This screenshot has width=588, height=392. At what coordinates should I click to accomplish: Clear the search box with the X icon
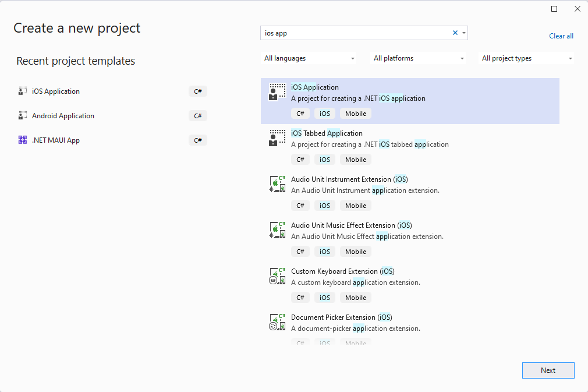coord(455,33)
